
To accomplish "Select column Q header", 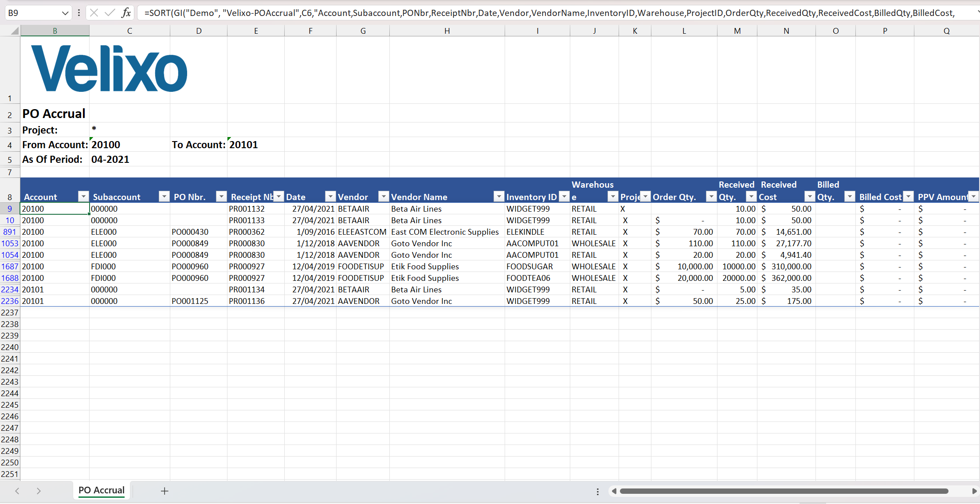I will click(947, 31).
